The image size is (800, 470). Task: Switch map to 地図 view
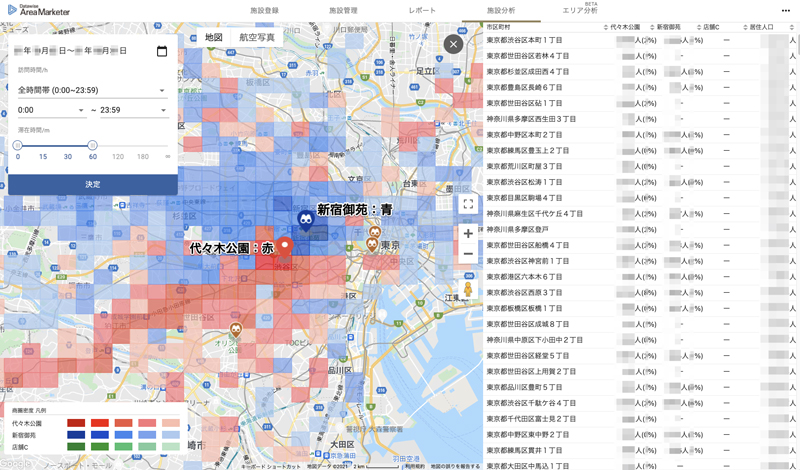(x=214, y=37)
